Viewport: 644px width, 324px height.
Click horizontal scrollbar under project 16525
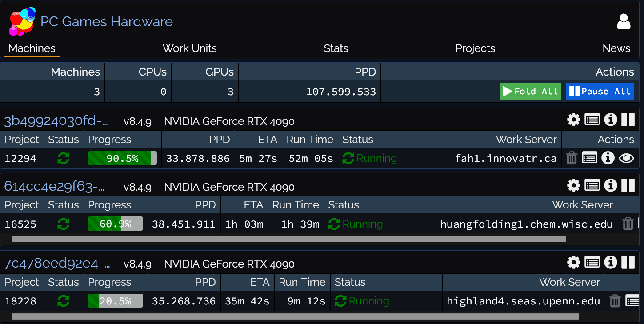288,239
